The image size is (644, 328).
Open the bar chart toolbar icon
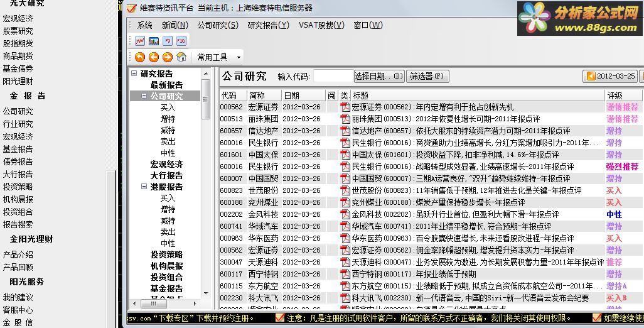point(154,41)
